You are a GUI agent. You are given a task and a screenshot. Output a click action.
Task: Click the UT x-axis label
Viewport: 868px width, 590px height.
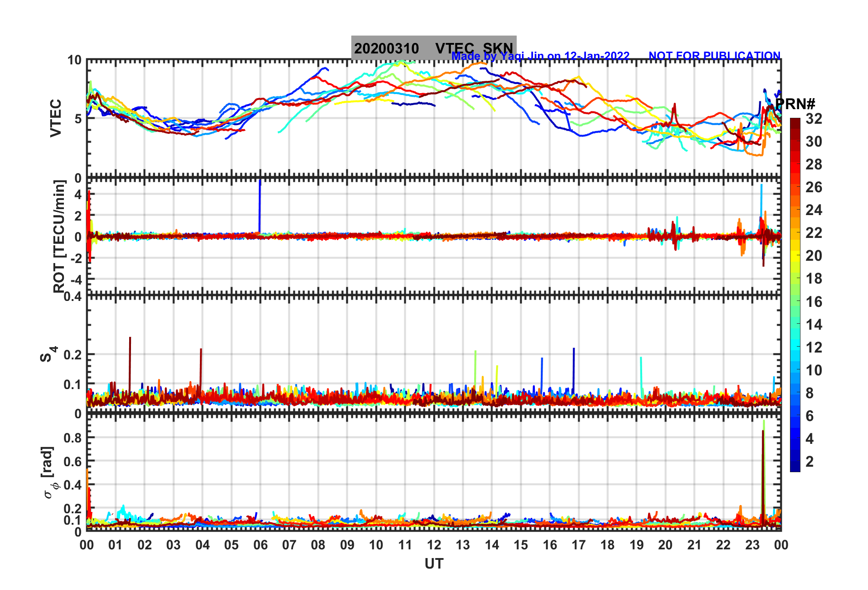coord(434,564)
